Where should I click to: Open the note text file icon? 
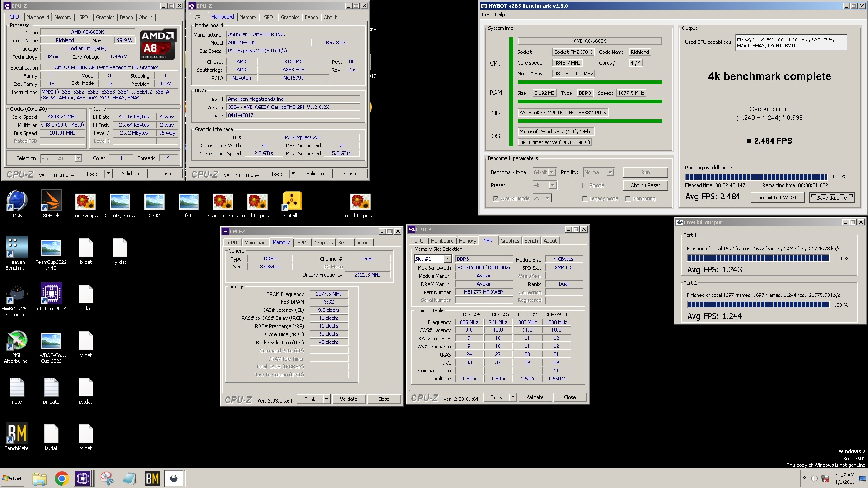pyautogui.click(x=17, y=391)
